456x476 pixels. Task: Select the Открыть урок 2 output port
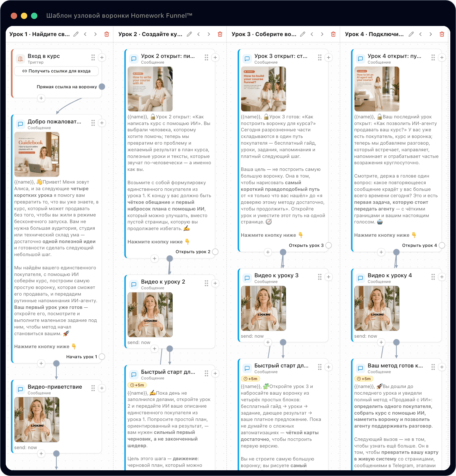pyautogui.click(x=215, y=252)
